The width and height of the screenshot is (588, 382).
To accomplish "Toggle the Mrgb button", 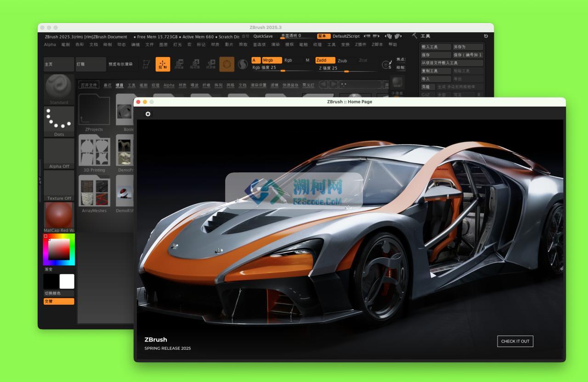I will 271,60.
